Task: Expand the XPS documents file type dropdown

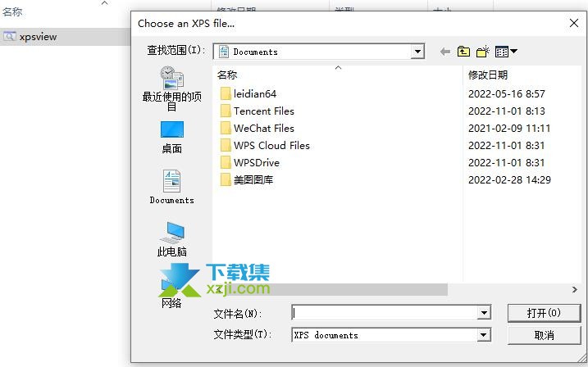Action: pyautogui.click(x=484, y=335)
